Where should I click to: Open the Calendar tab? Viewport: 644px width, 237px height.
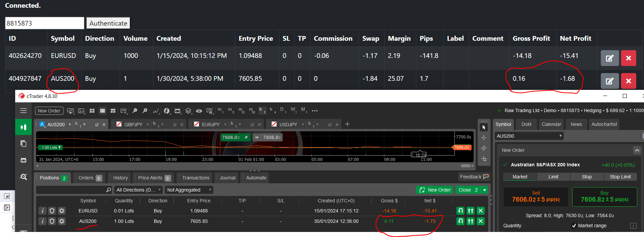[551, 124]
